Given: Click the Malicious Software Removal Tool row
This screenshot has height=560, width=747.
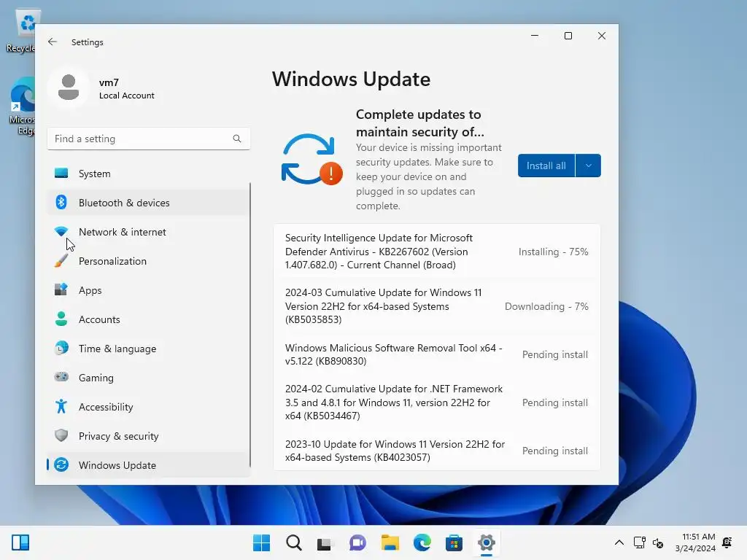Looking at the screenshot, I should tap(436, 354).
